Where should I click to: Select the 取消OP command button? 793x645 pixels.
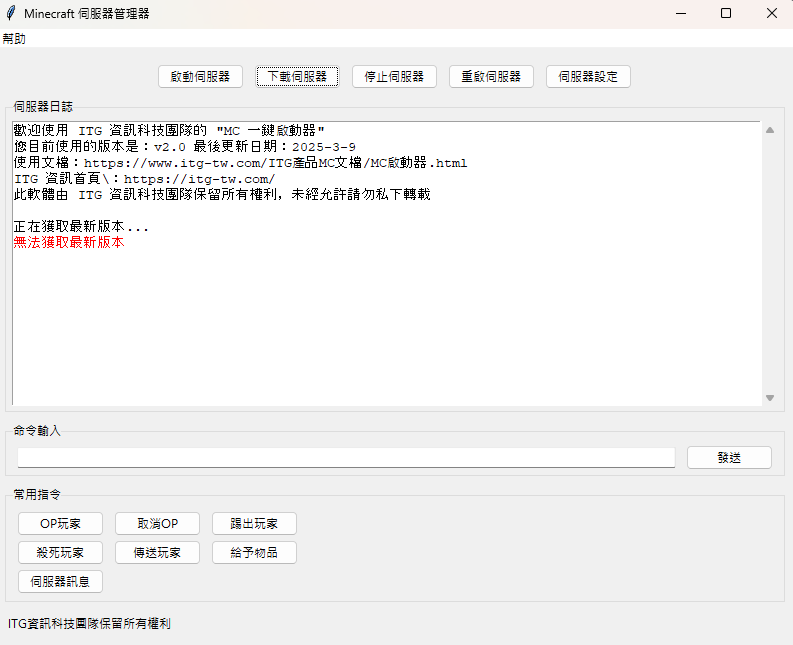click(157, 524)
